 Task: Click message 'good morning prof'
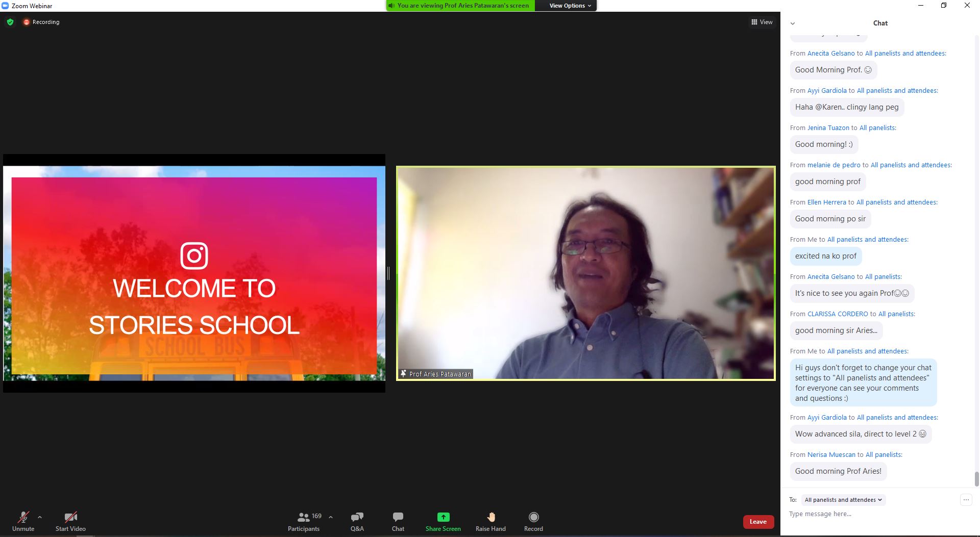[828, 182]
